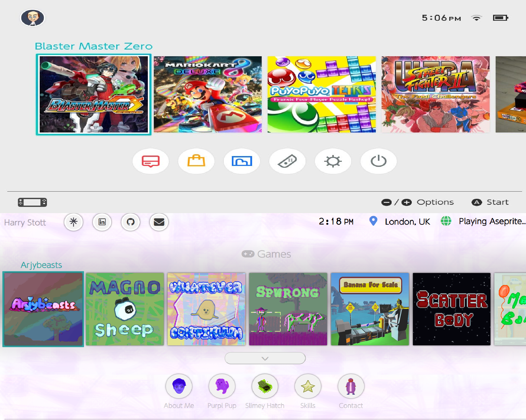Open the Purpl Pup section
The image size is (526, 420).
point(222,386)
